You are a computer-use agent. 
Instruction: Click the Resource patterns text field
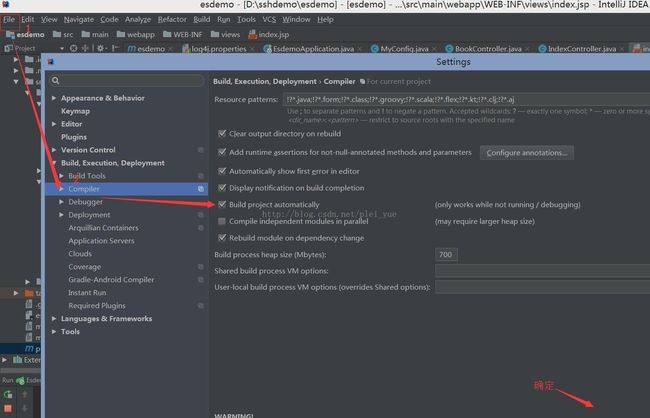click(x=466, y=100)
